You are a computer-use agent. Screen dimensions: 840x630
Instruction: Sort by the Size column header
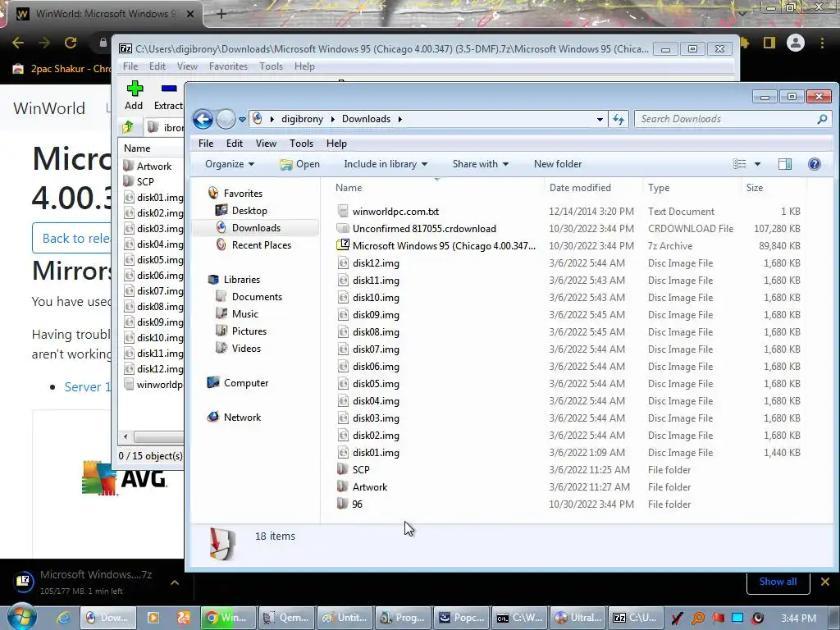[755, 188]
